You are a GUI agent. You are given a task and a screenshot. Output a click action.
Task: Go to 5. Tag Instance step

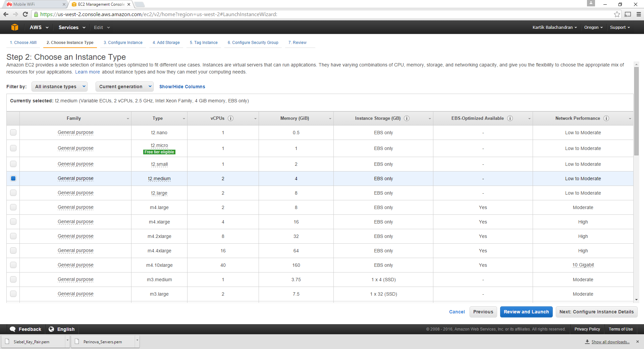(204, 43)
